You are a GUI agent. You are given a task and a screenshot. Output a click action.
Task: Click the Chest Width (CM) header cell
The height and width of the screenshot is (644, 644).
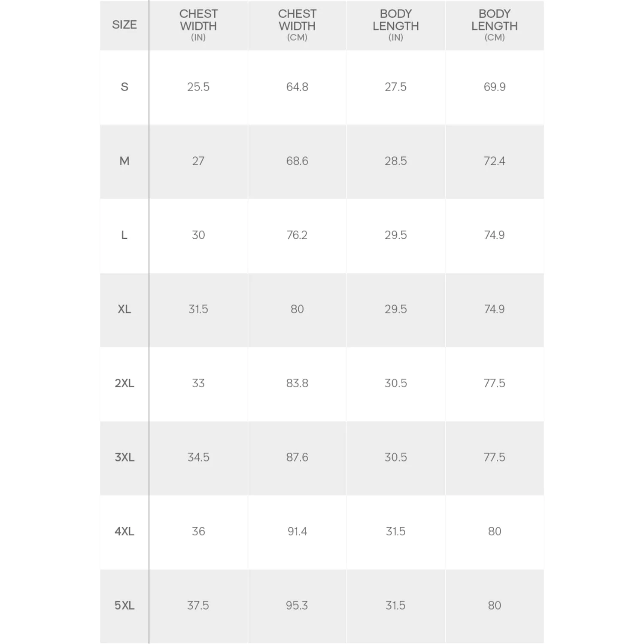coord(297,25)
